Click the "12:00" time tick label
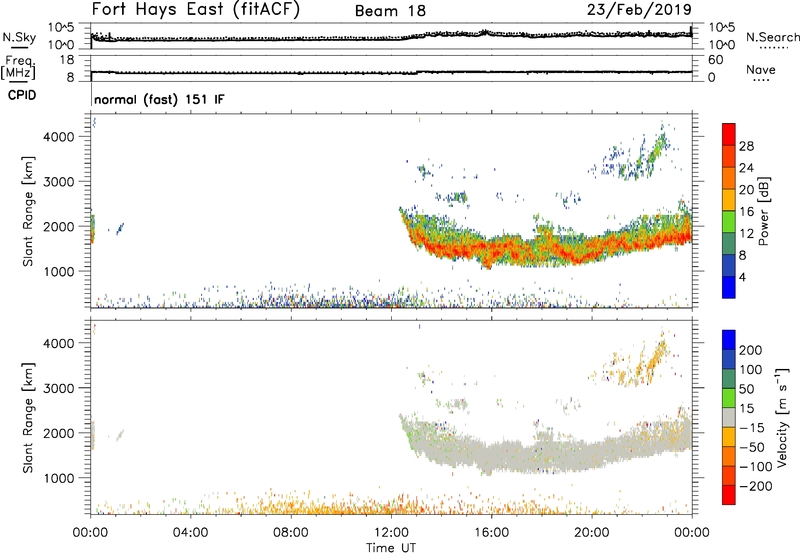The image size is (800, 554). pyautogui.click(x=391, y=533)
